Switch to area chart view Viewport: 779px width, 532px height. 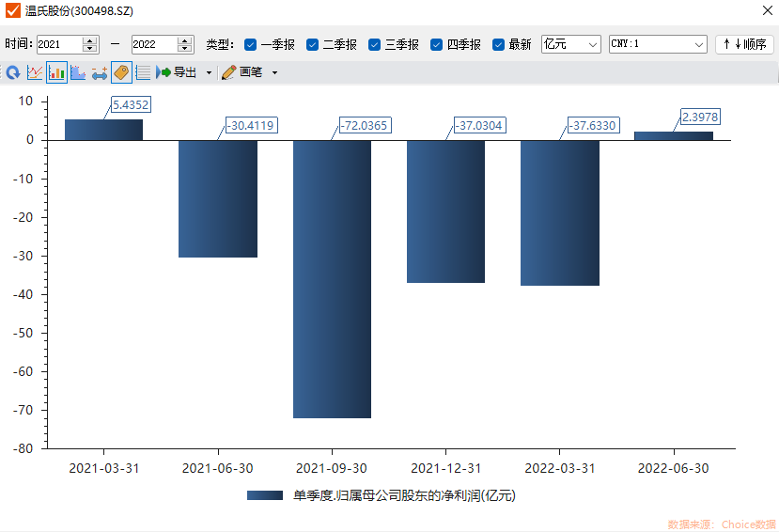click(78, 72)
